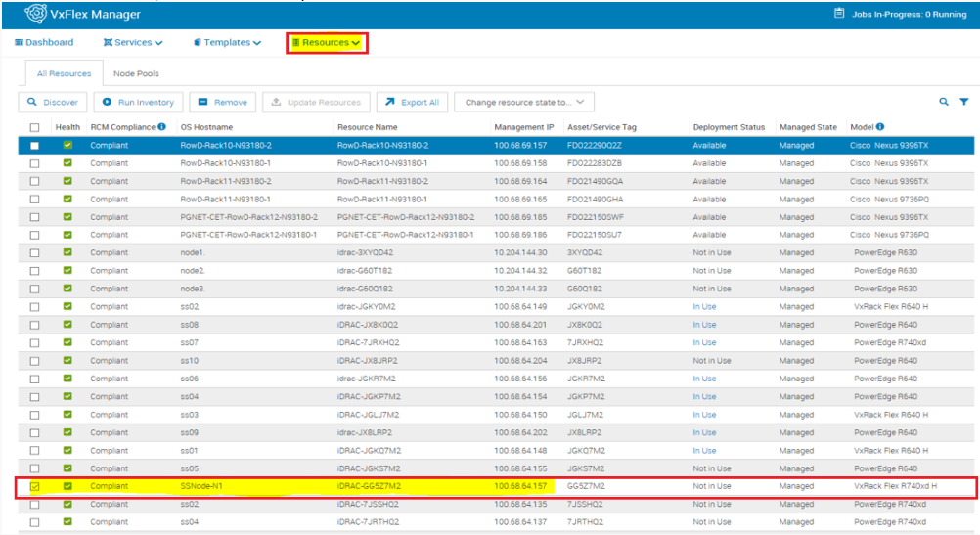Image resolution: width=980 pixels, height=535 pixels.
Task: Open Change resource state to dropdown
Action: click(524, 102)
